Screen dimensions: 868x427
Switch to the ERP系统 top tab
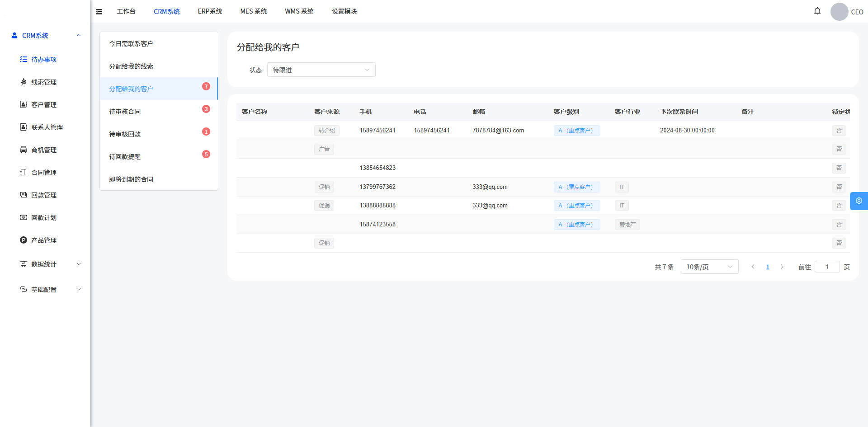coord(210,11)
